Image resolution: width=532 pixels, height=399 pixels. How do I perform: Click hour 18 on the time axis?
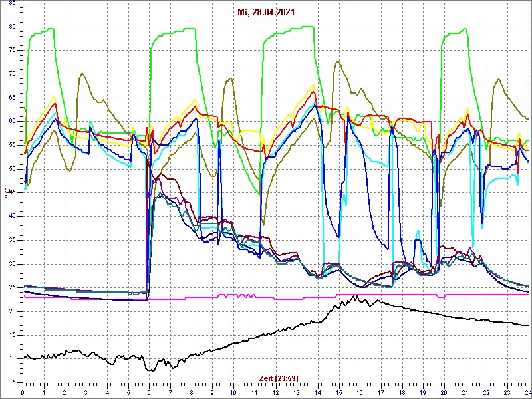(402, 392)
